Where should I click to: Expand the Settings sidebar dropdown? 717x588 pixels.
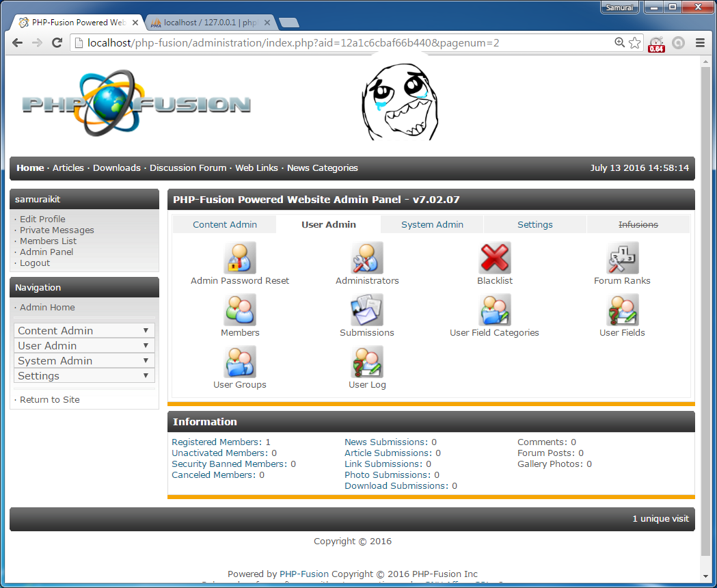[x=84, y=375]
